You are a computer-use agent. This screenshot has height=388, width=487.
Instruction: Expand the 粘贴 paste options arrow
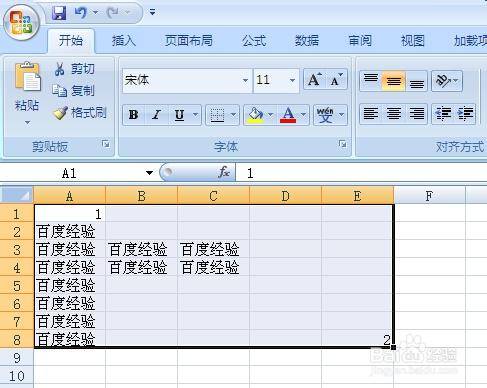coord(27,122)
